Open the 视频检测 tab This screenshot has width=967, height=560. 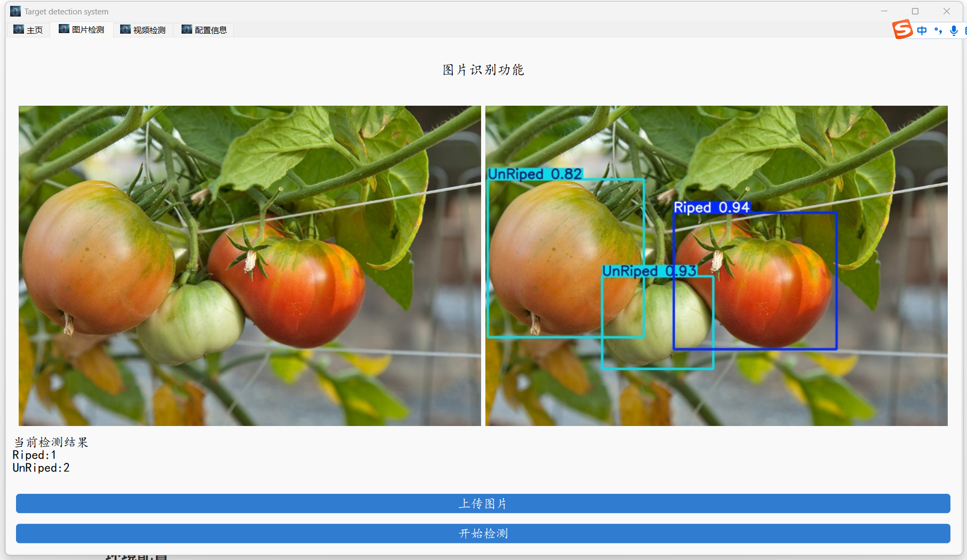(x=143, y=30)
